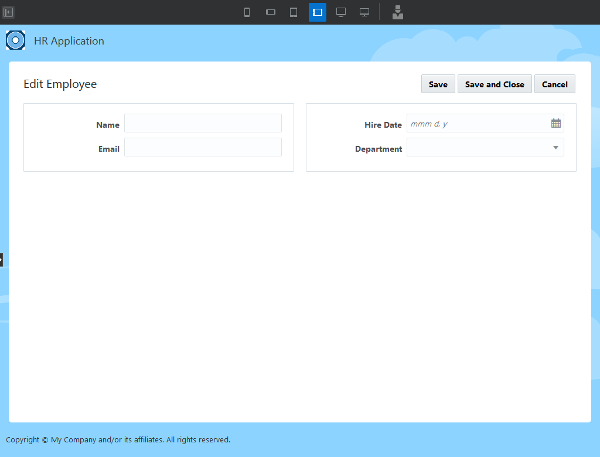This screenshot has height=457, width=600.
Task: Click the HR Application logo
Action: tap(15, 40)
